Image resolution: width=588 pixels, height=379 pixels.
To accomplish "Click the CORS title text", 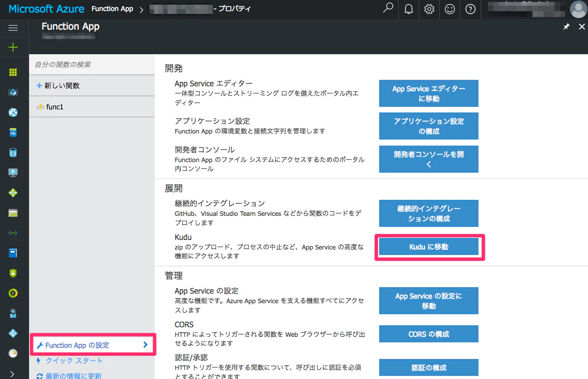I will click(184, 324).
